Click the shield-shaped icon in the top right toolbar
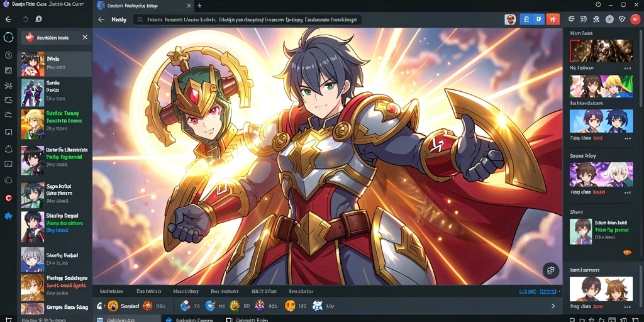 coord(622,19)
